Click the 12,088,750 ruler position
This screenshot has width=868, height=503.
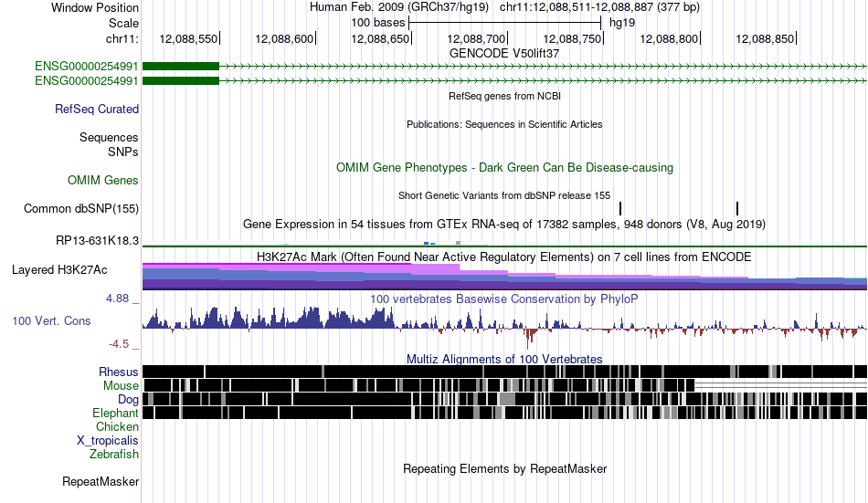[573, 38]
